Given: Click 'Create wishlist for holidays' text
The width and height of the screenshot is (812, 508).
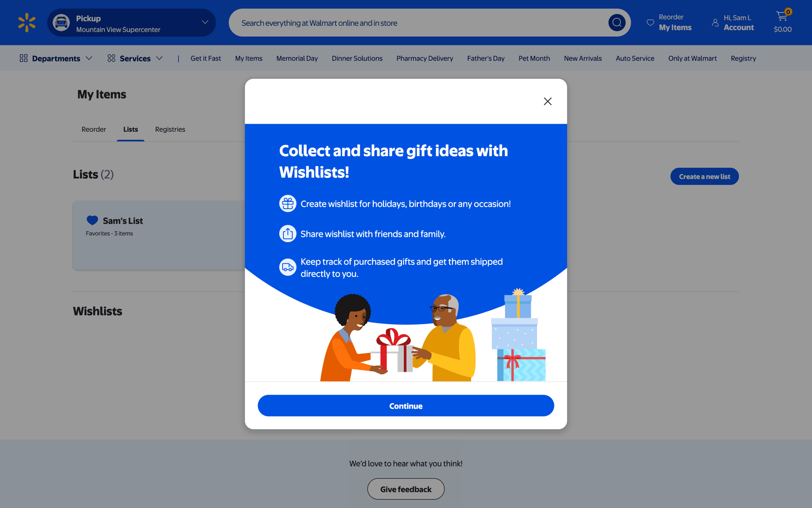Looking at the screenshot, I should [x=406, y=204].
